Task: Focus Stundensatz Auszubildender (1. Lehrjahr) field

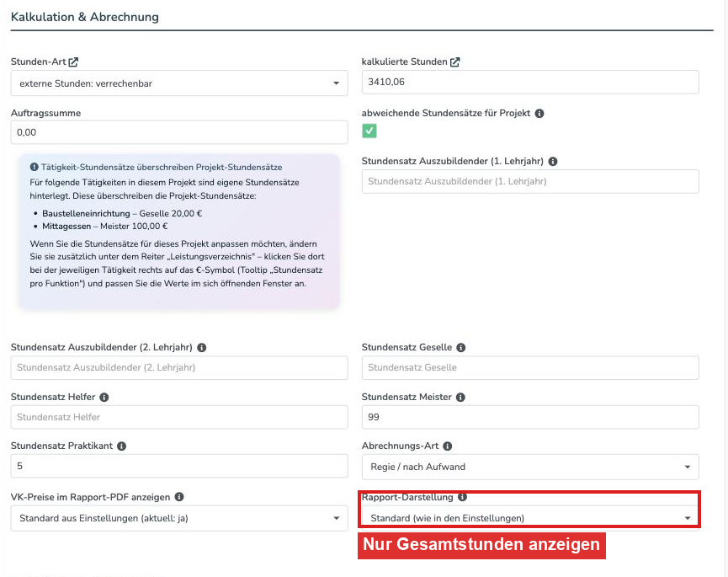Action: pyautogui.click(x=530, y=182)
